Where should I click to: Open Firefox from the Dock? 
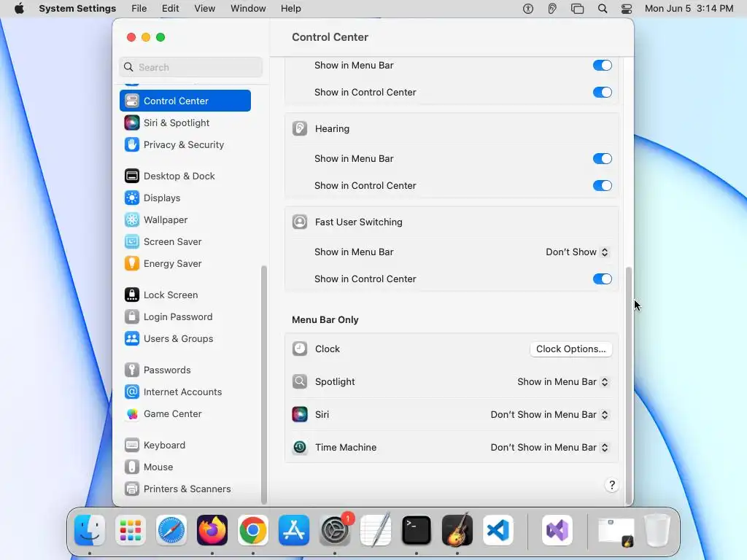212,530
